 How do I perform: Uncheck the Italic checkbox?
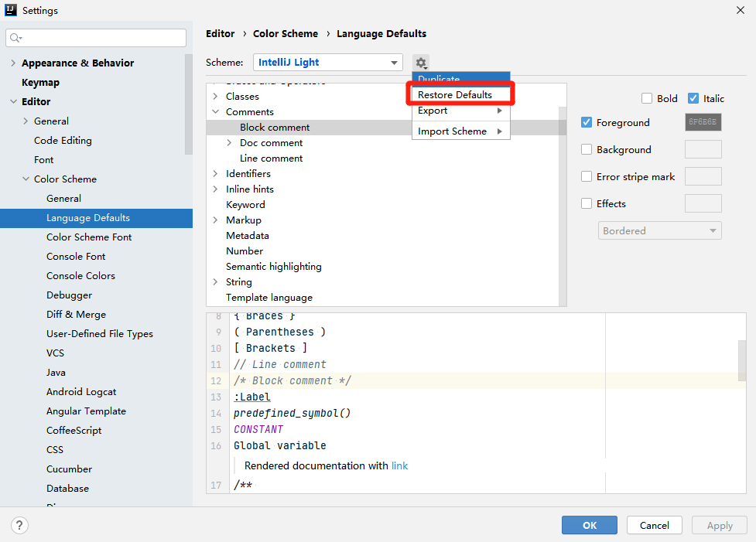click(x=693, y=98)
